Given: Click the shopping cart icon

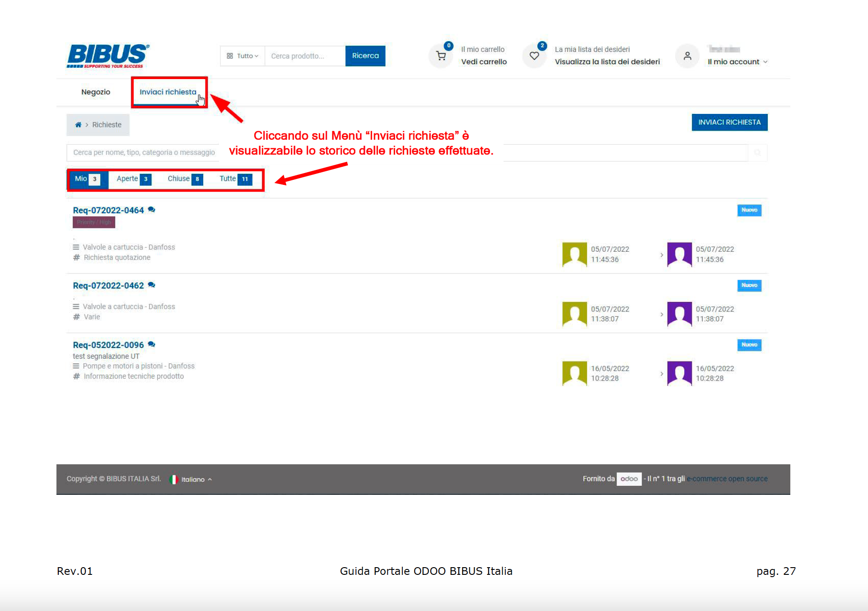Looking at the screenshot, I should tap(441, 56).
